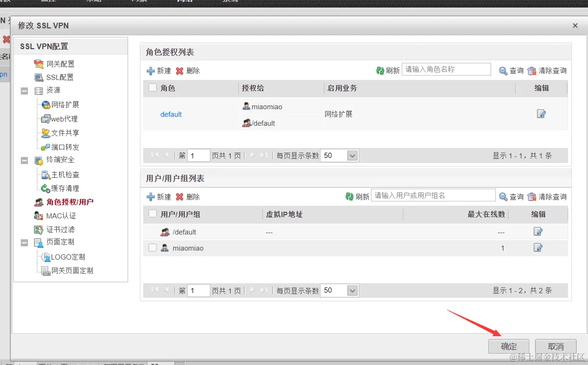Select the 证书过滤 icon
Image resolution: width=588 pixels, height=365 pixels.
(x=39, y=229)
